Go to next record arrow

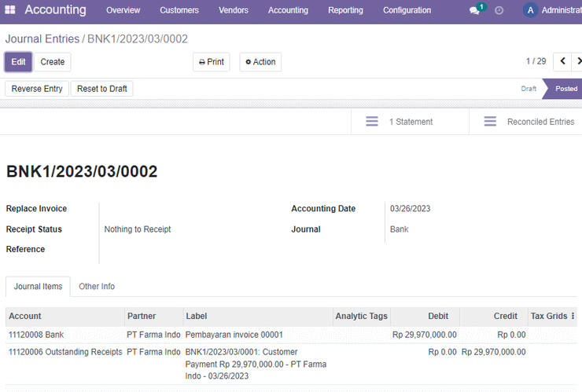tap(577, 61)
